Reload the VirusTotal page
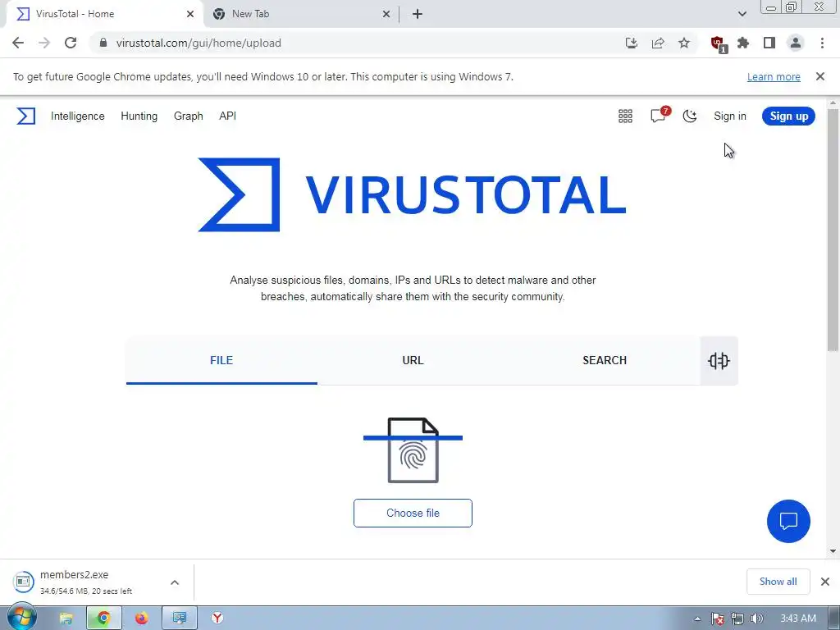840x630 pixels. point(71,43)
